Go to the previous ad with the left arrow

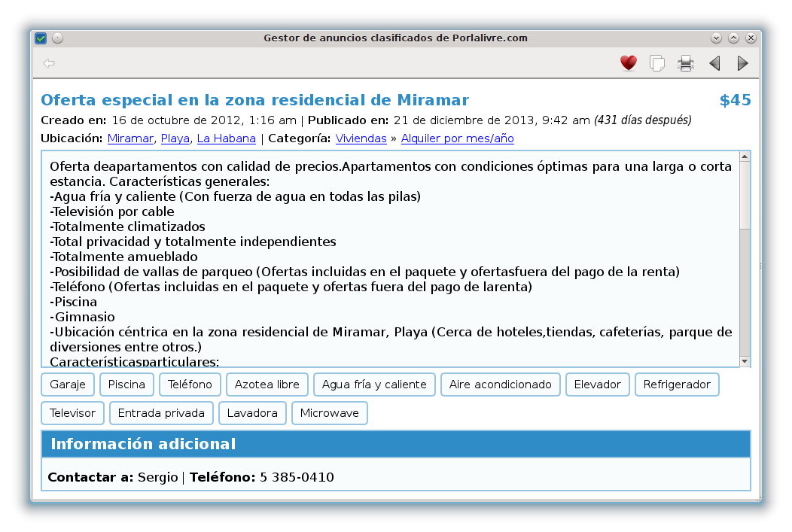(714, 63)
